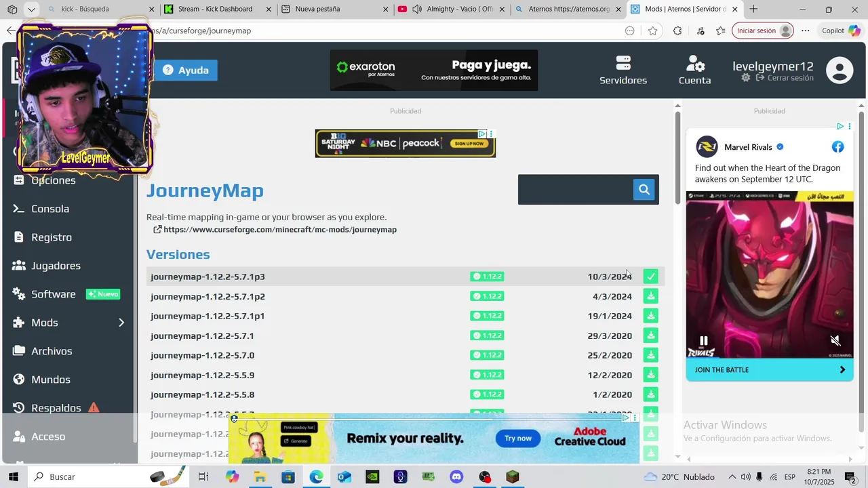
Task: Click the search magnifier button
Action: pos(644,190)
